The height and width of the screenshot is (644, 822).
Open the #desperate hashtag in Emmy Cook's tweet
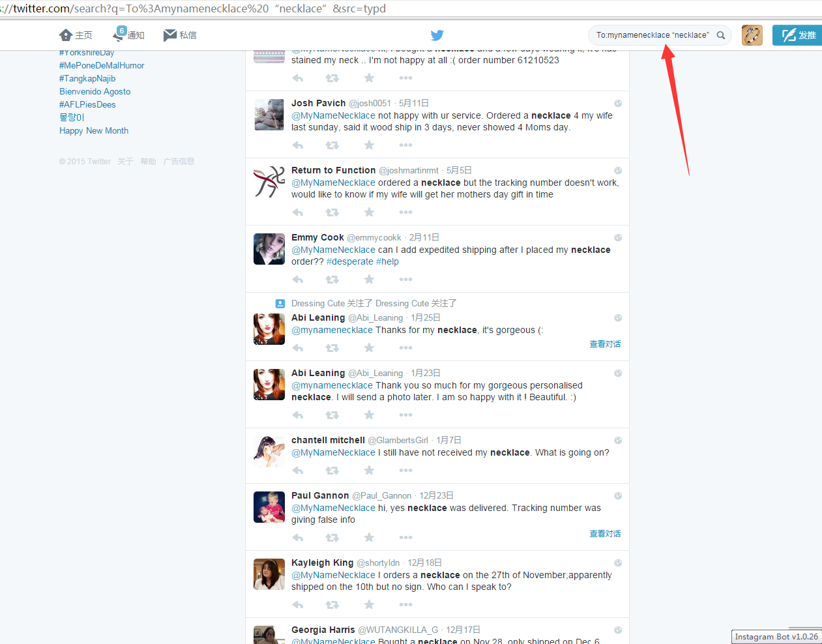point(350,261)
